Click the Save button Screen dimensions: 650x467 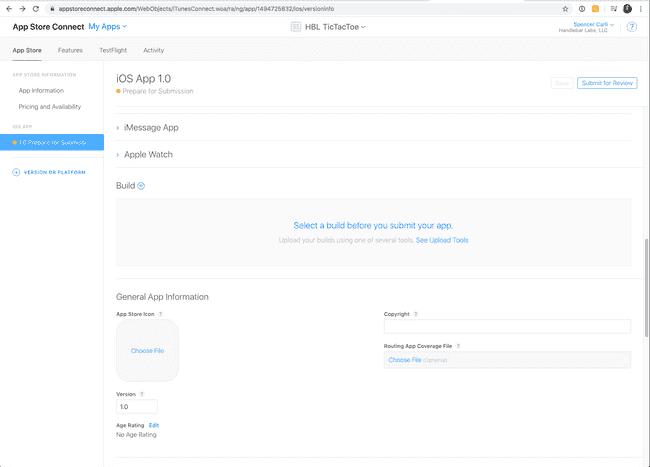pos(562,83)
